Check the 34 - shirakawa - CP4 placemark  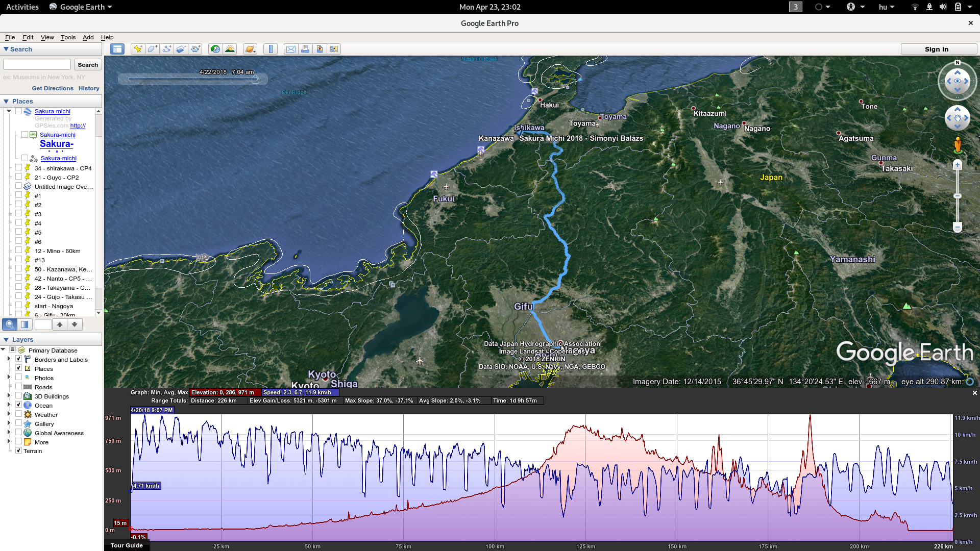(x=18, y=168)
